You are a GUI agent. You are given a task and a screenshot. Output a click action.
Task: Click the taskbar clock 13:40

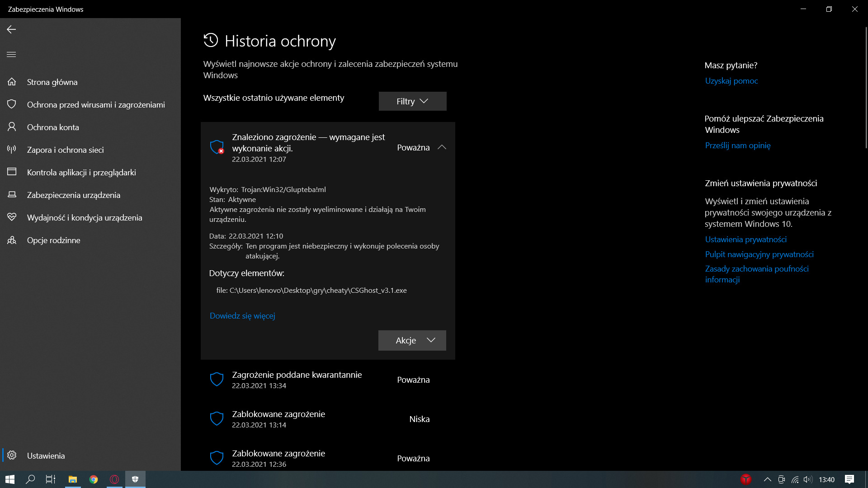point(826,479)
